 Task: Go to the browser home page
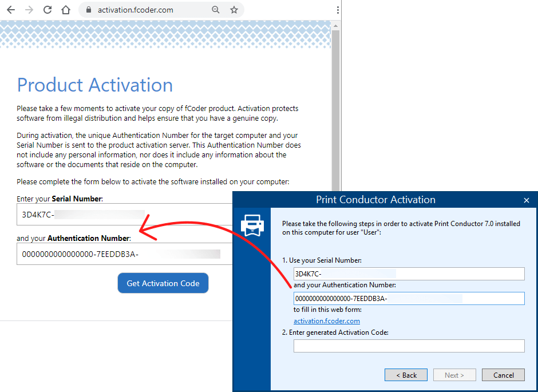point(66,10)
